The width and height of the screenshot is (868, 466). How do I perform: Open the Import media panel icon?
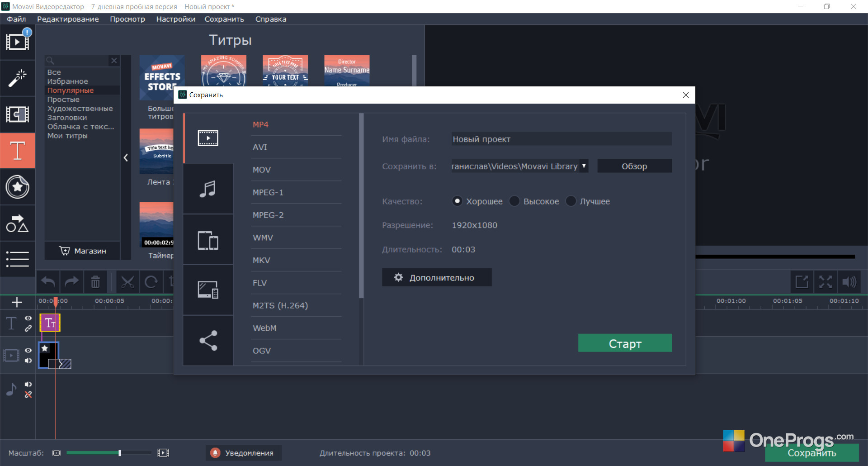[18, 42]
